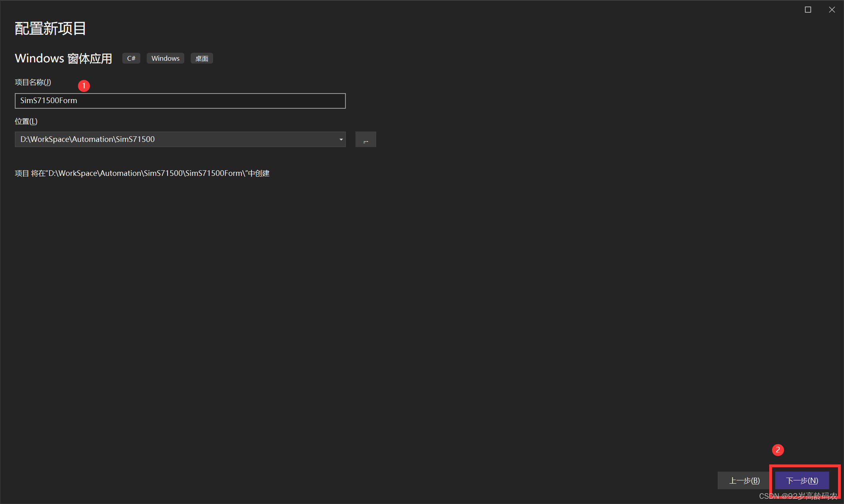Browse for folder with the ellipsis button

[365, 139]
